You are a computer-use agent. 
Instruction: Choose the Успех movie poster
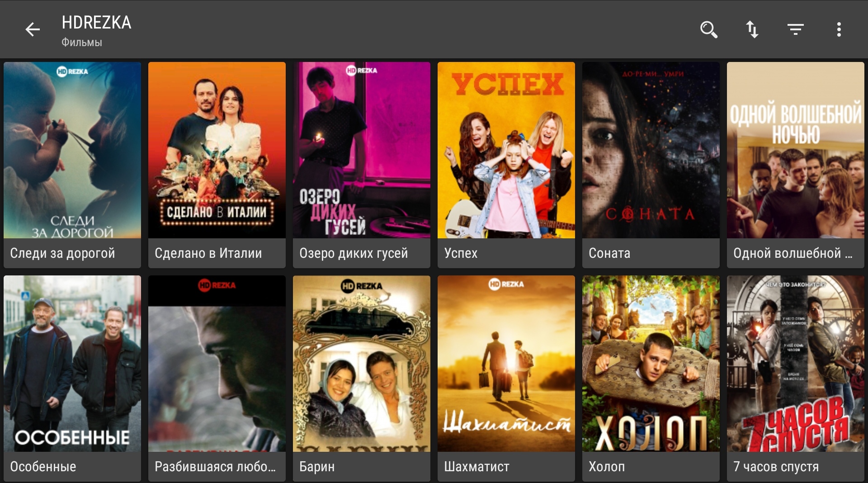click(506, 150)
